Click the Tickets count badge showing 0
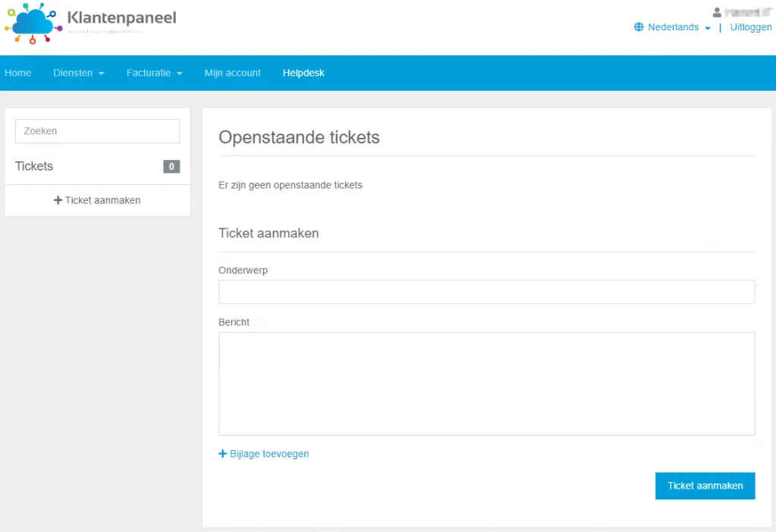This screenshot has height=532, width=776. 171,166
